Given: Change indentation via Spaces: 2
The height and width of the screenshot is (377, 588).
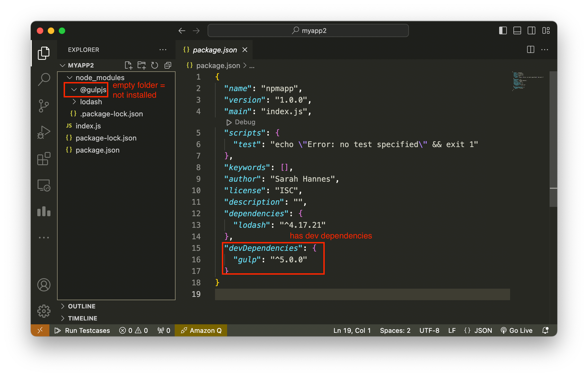Looking at the screenshot, I should [x=395, y=330].
